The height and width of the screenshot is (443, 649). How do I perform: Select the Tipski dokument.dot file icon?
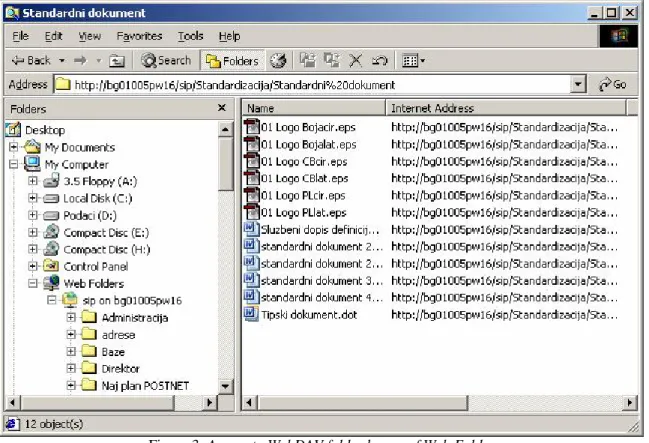pyautogui.click(x=251, y=314)
